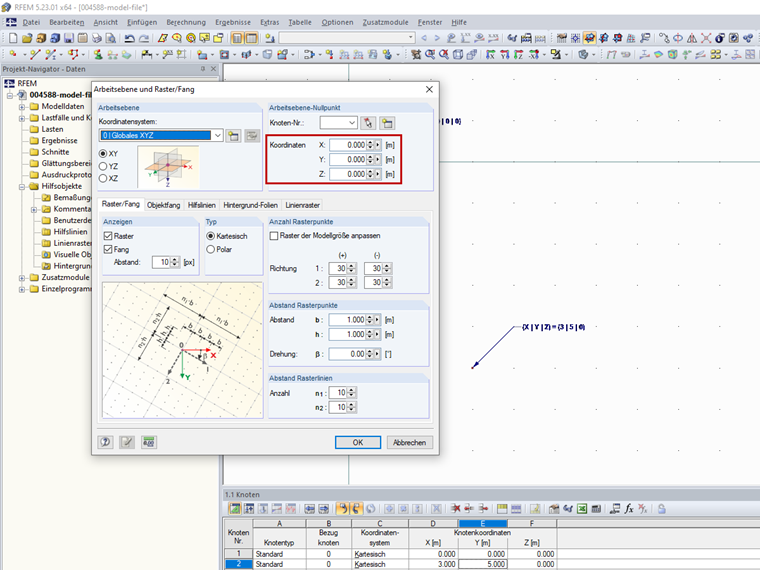Image resolution: width=760 pixels, height=570 pixels.
Task: Click the Y Koordinaten input field
Action: pyautogui.click(x=348, y=159)
